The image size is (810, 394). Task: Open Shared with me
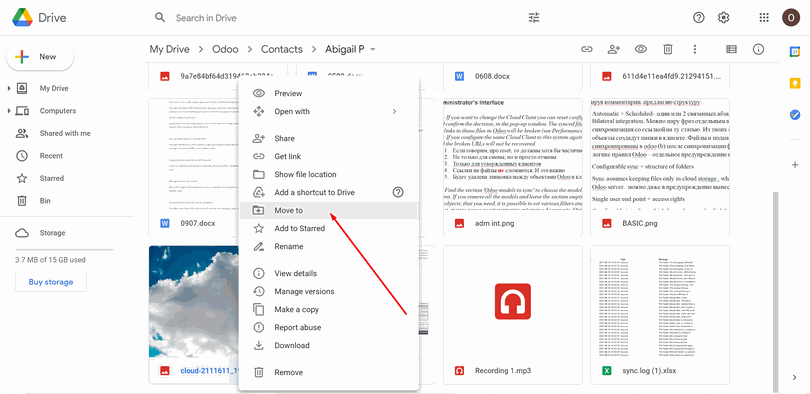(x=65, y=133)
